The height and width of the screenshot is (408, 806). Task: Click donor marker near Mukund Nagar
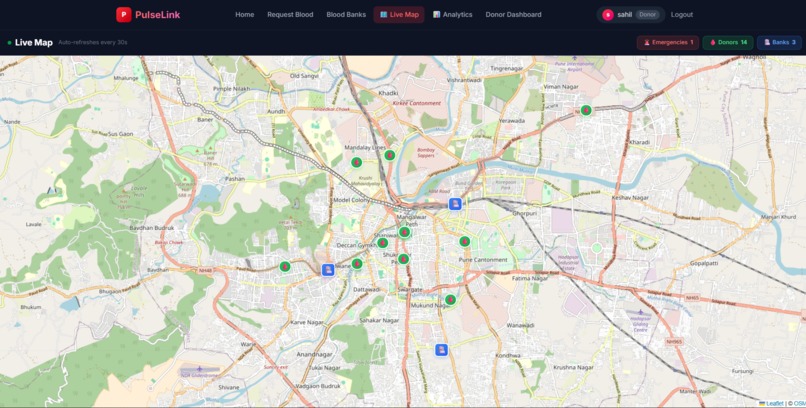tap(450, 300)
